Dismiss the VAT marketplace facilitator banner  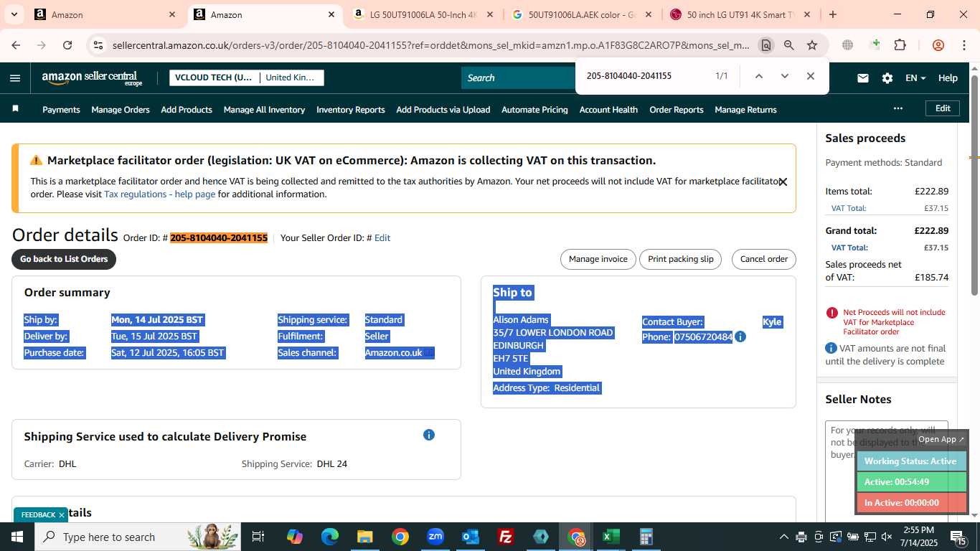point(783,182)
